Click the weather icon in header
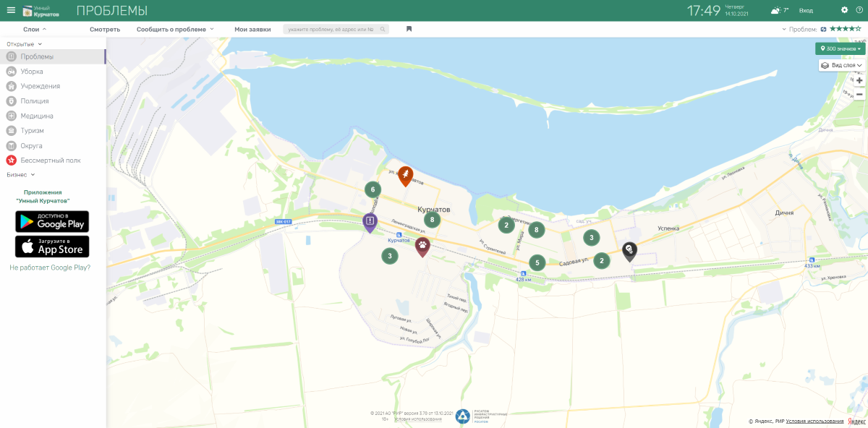 point(775,11)
